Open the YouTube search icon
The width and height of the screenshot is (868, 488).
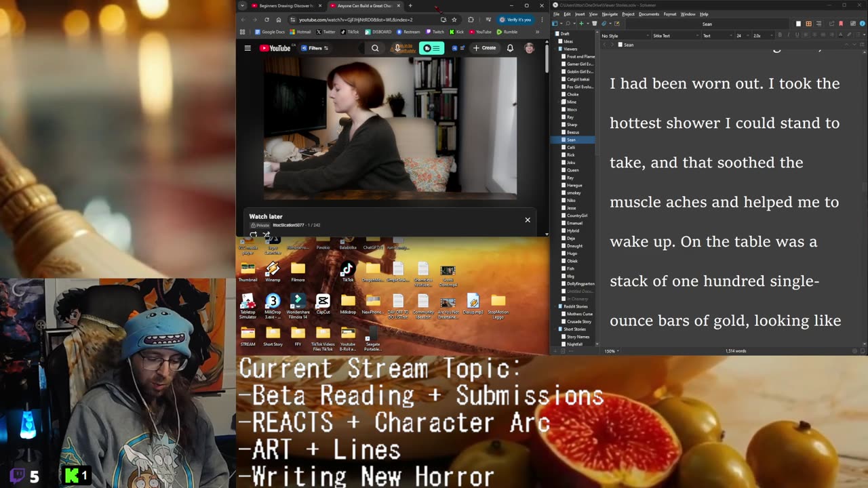tap(375, 48)
